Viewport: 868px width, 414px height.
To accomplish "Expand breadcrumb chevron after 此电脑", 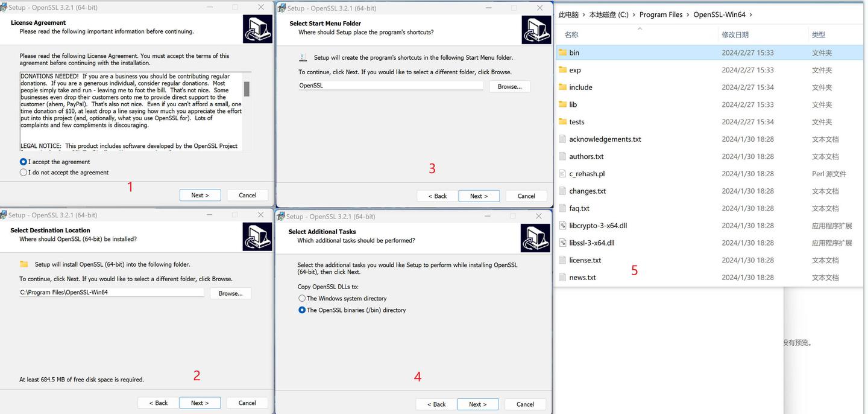I will pyautogui.click(x=583, y=14).
